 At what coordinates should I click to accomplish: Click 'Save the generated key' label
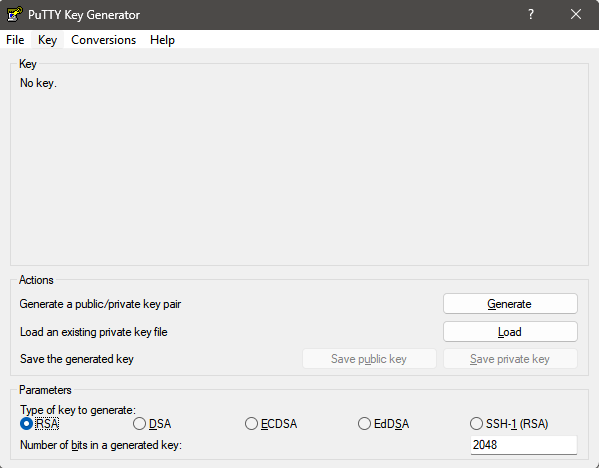tap(77, 359)
